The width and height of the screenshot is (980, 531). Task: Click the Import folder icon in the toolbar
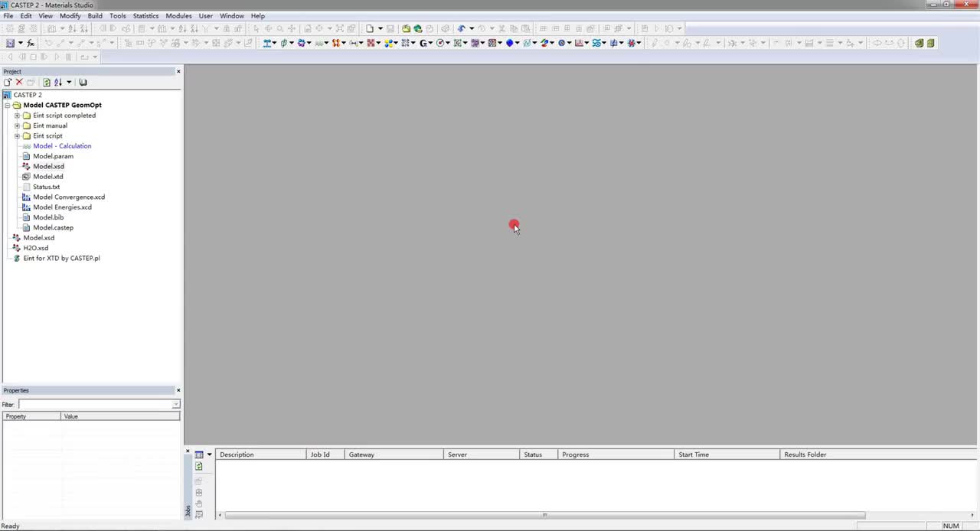coord(406,28)
